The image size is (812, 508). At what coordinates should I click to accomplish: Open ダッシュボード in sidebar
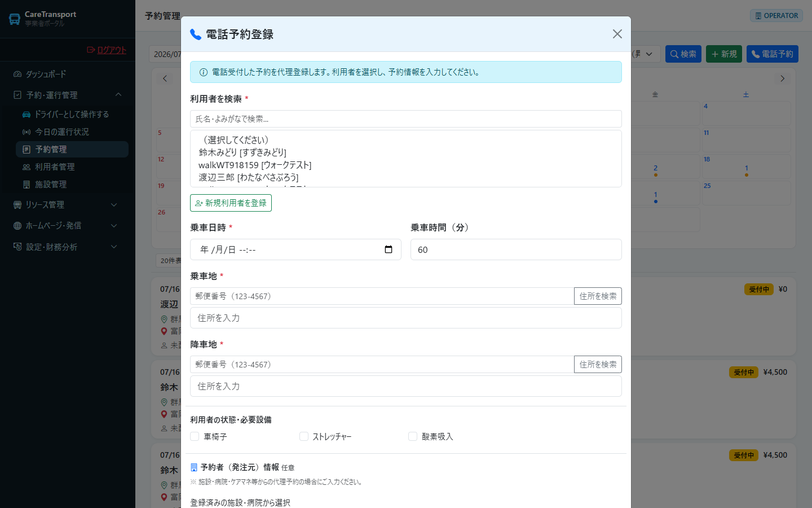tap(68, 74)
